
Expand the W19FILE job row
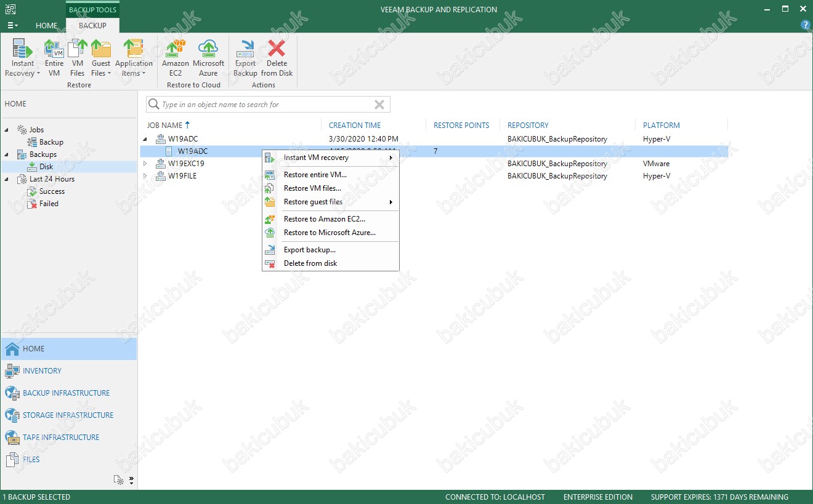[146, 176]
